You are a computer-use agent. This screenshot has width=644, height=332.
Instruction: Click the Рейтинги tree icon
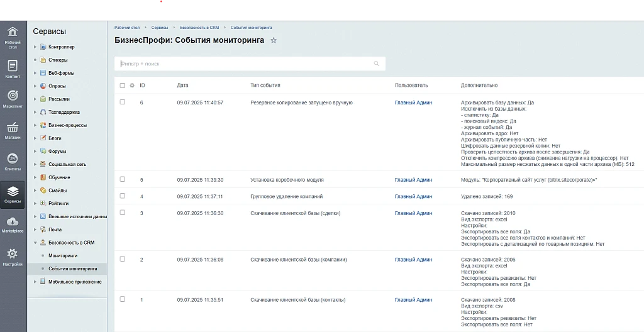(x=43, y=203)
